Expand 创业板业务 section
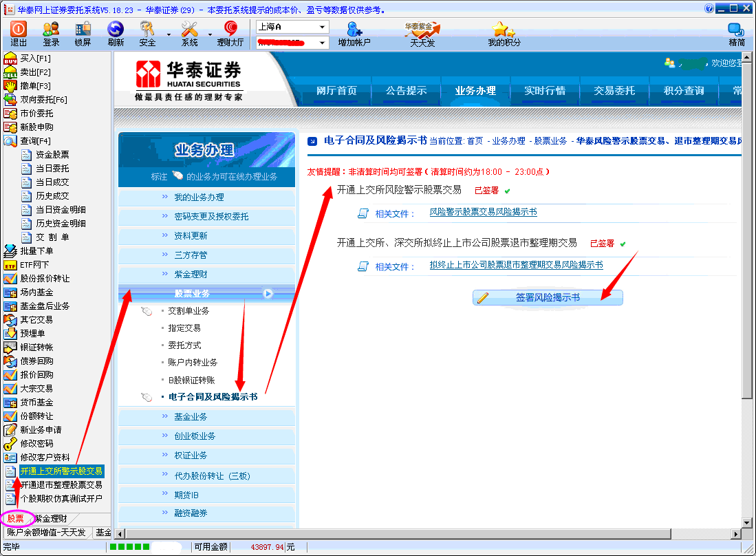 206,436
